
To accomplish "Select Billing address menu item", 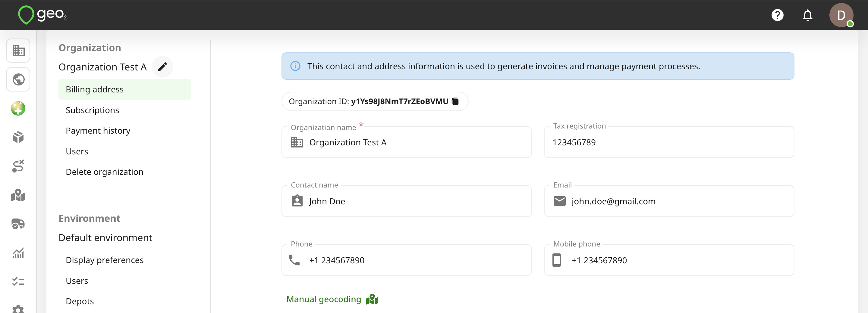I will click(x=125, y=89).
